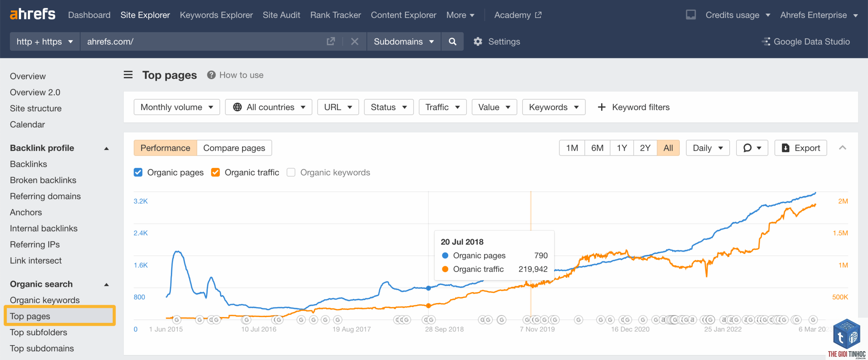Open Overview 2.0 in sidebar
The height and width of the screenshot is (360, 868).
[35, 92]
